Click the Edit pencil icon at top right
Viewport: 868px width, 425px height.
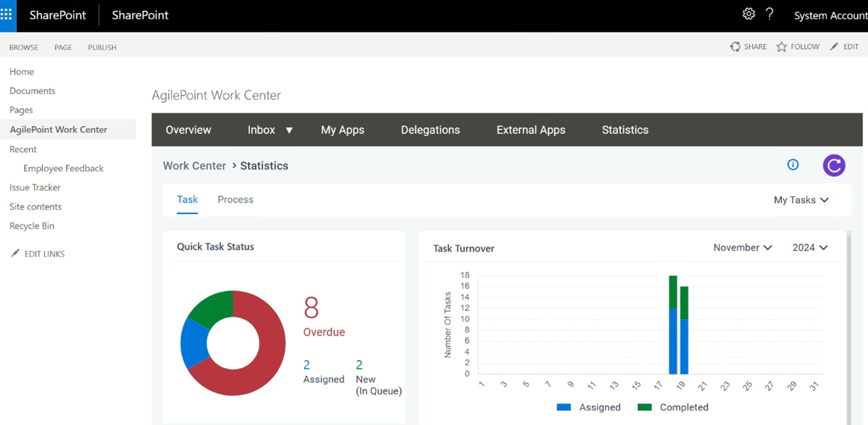[x=834, y=47]
